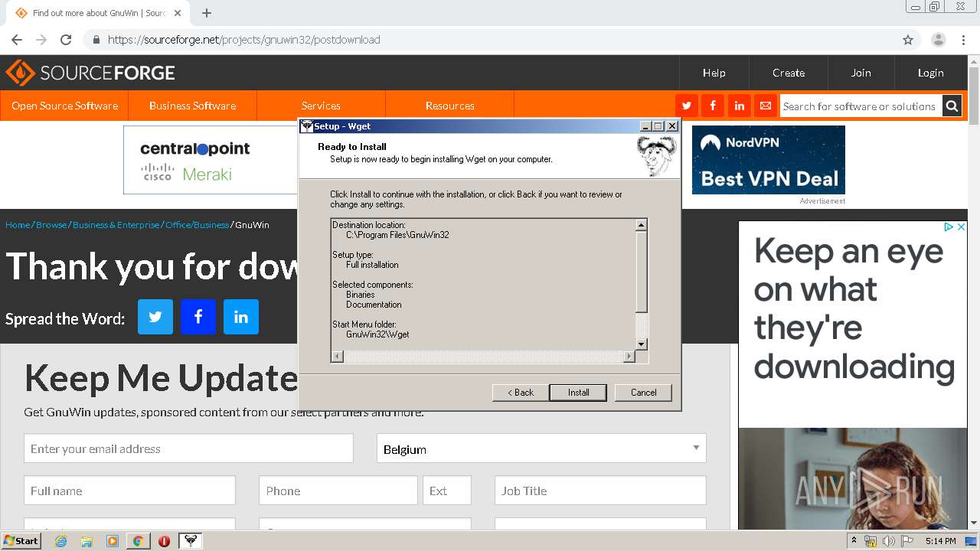Click the SourceForge logo
Screen dimensions: 980x551
[90, 73]
